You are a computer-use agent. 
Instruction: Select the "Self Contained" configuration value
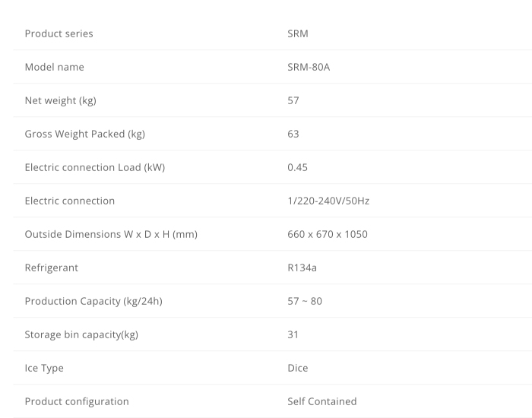pyautogui.click(x=322, y=401)
